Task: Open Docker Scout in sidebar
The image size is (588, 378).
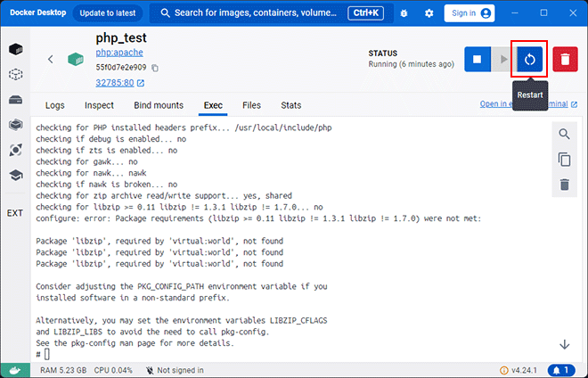Action: point(16,150)
